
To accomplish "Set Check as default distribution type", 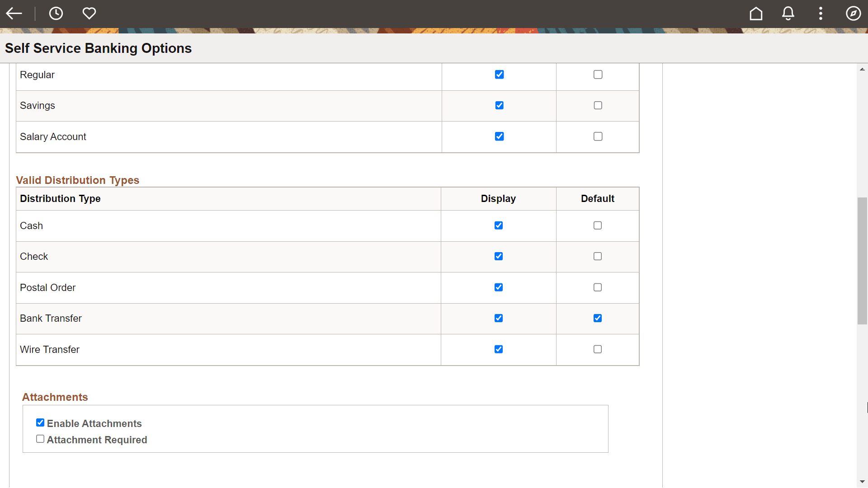I will click(x=598, y=256).
